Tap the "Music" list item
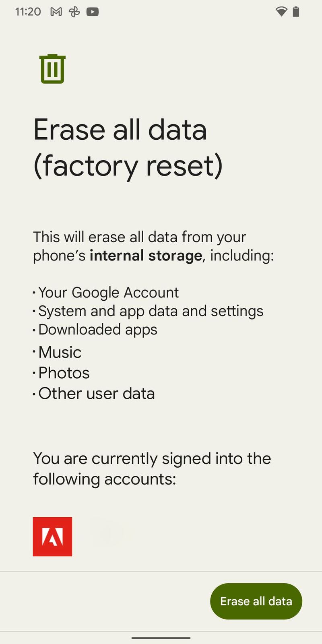This screenshot has height=644, width=322. pyautogui.click(x=60, y=352)
